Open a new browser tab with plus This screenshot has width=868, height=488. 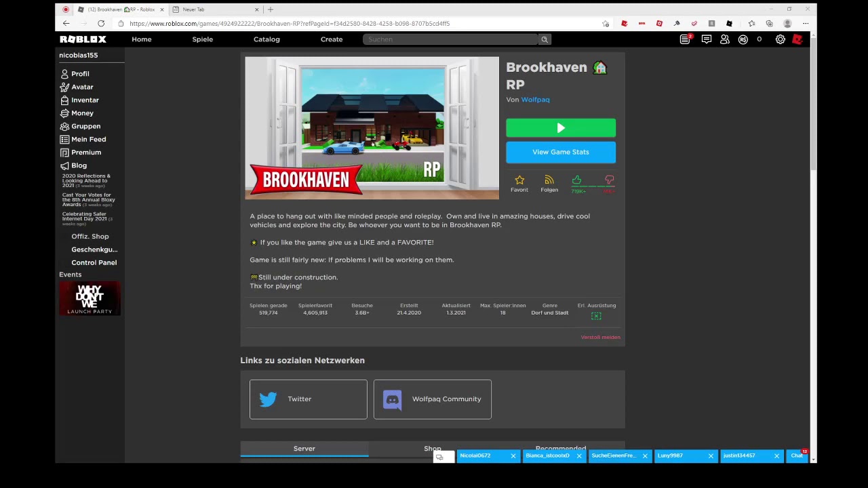tap(271, 9)
